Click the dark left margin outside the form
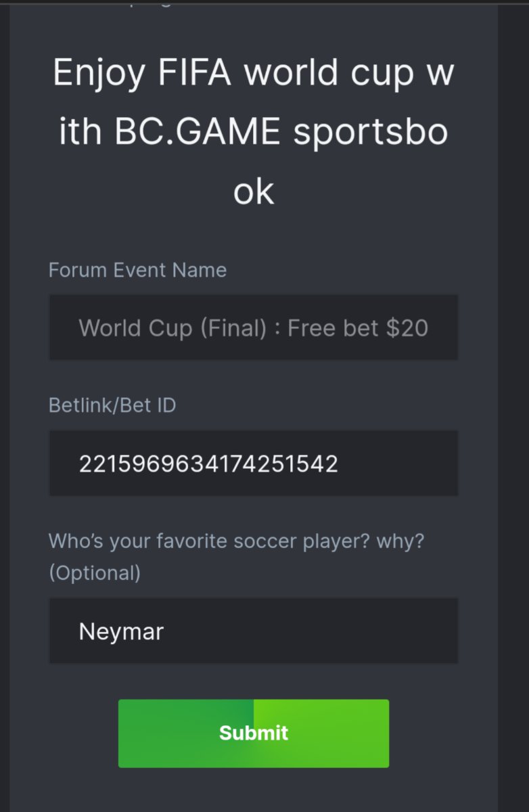Screen dimensions: 529x812 4,406
